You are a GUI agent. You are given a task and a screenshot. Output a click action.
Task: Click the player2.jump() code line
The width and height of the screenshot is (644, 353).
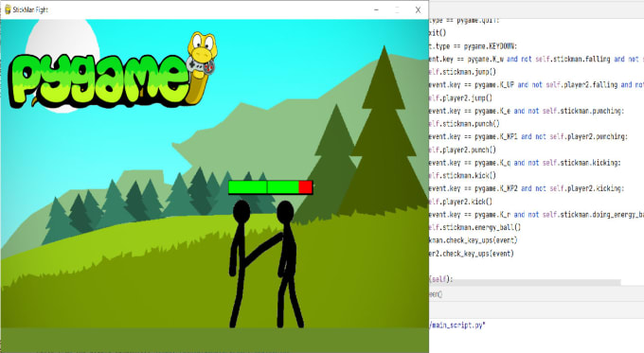tap(460, 98)
